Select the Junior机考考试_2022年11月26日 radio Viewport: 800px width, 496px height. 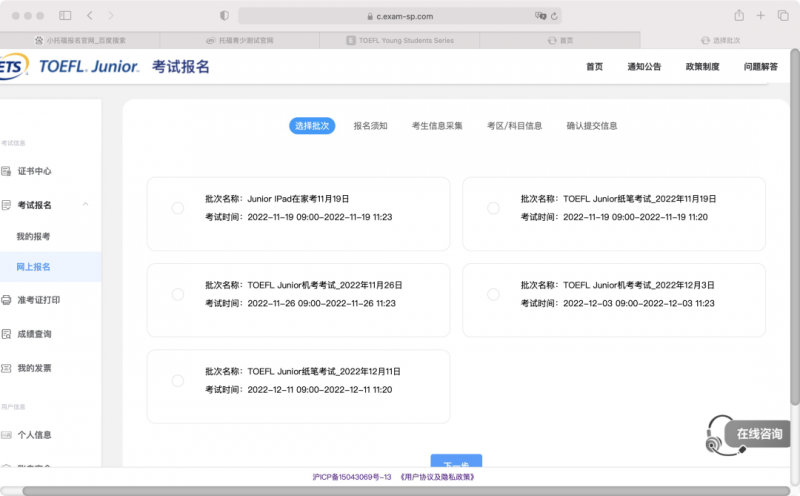178,294
